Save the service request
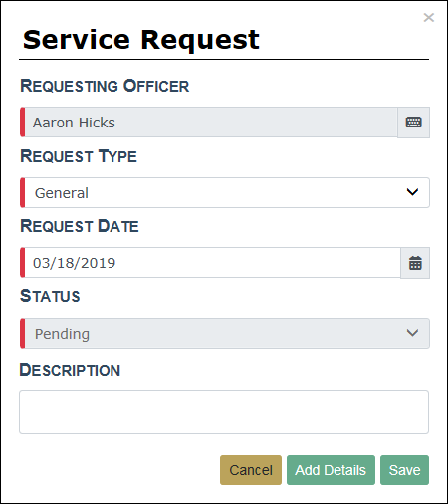Image resolution: width=448 pixels, height=504 pixels. 404,470
